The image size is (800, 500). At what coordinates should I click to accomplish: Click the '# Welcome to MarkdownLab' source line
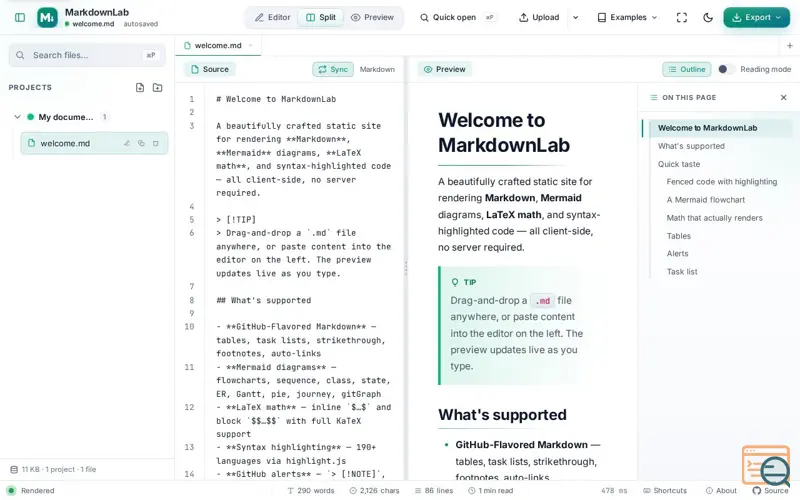tap(276, 99)
